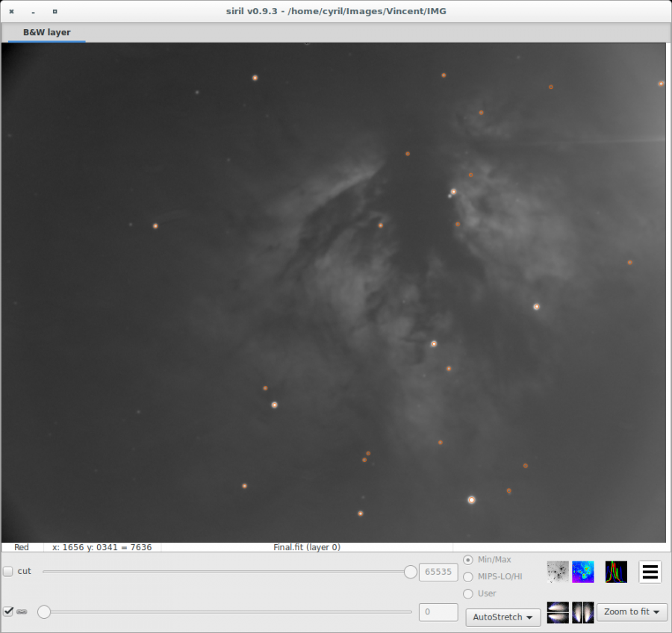Screen dimensions: 672x633
Task: Open the histogram tool icon
Action: tap(616, 572)
